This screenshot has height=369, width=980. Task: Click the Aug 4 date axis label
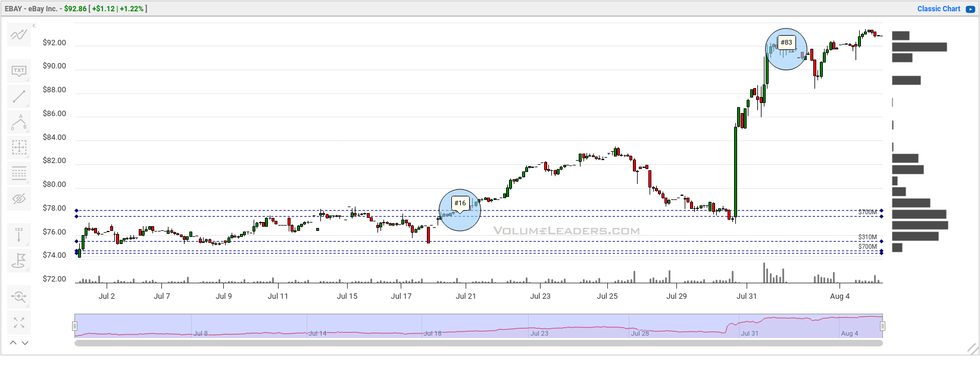tap(840, 296)
